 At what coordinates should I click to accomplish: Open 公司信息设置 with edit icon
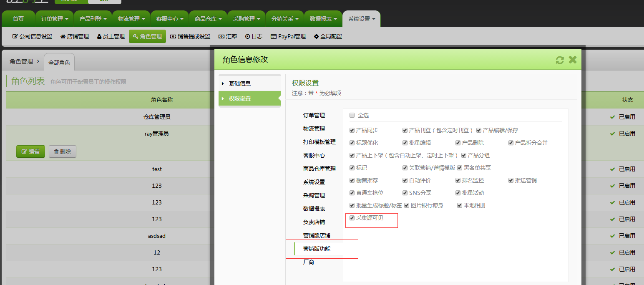click(x=32, y=36)
